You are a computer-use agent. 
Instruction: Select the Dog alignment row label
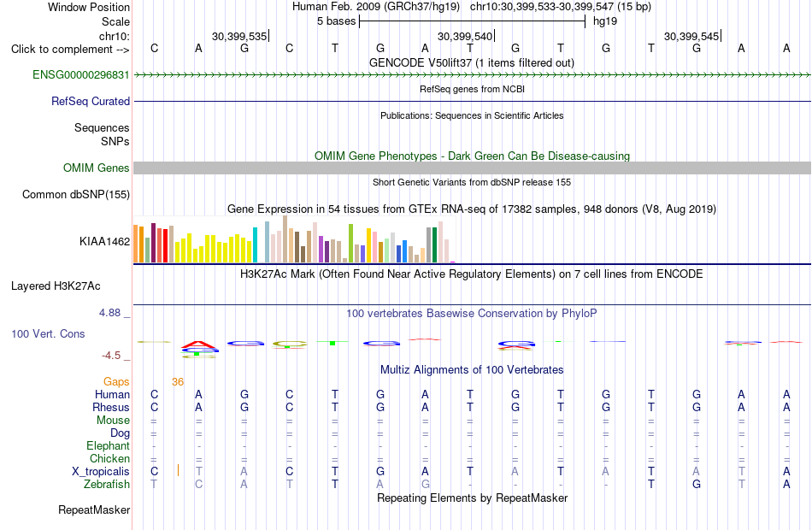pos(120,433)
